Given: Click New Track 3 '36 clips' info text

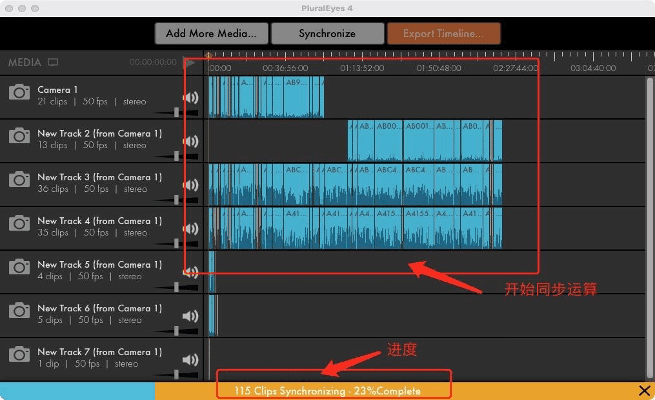Looking at the screenshot, I should 53,189.
